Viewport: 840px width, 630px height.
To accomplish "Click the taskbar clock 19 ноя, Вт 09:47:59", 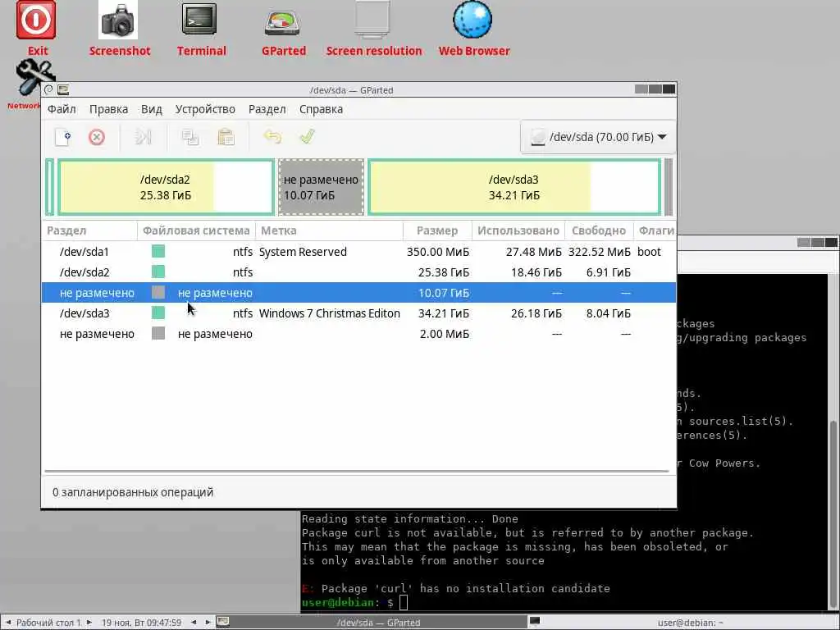I will coord(141,623).
